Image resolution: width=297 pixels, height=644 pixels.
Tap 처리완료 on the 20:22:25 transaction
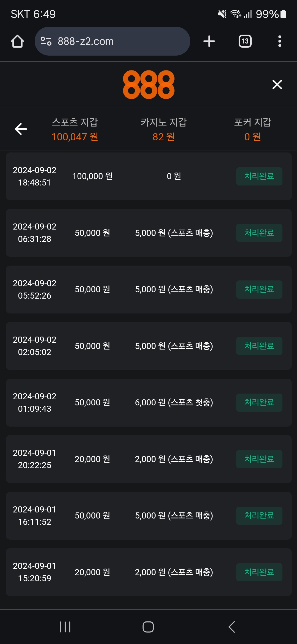coord(259,459)
